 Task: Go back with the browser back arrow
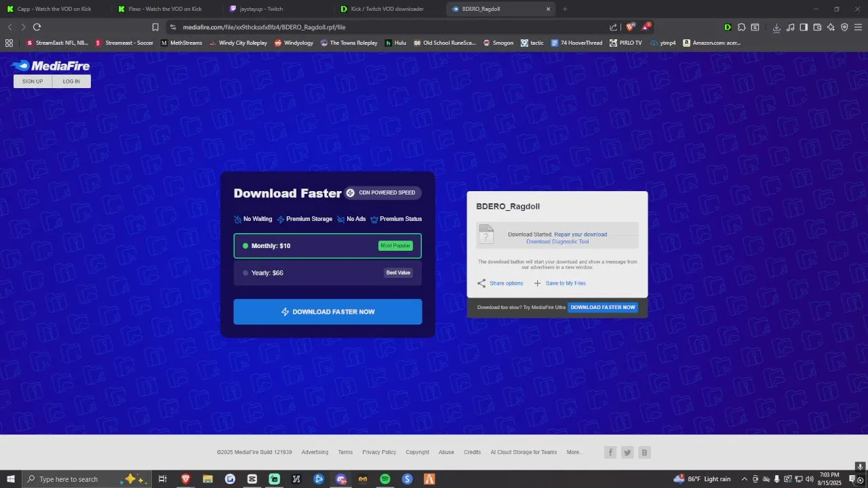coord(9,27)
